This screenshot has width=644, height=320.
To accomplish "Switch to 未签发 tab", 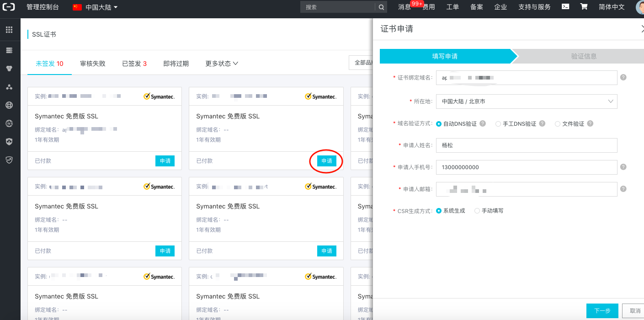I will point(49,64).
